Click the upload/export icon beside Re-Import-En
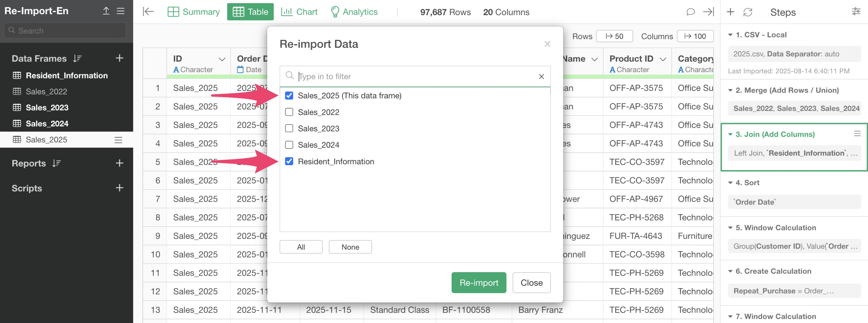Image resolution: width=868 pixels, height=323 pixels. [x=106, y=11]
